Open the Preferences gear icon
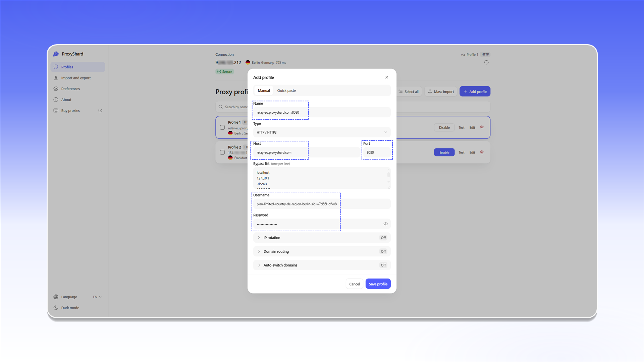This screenshot has width=644, height=362. (56, 89)
